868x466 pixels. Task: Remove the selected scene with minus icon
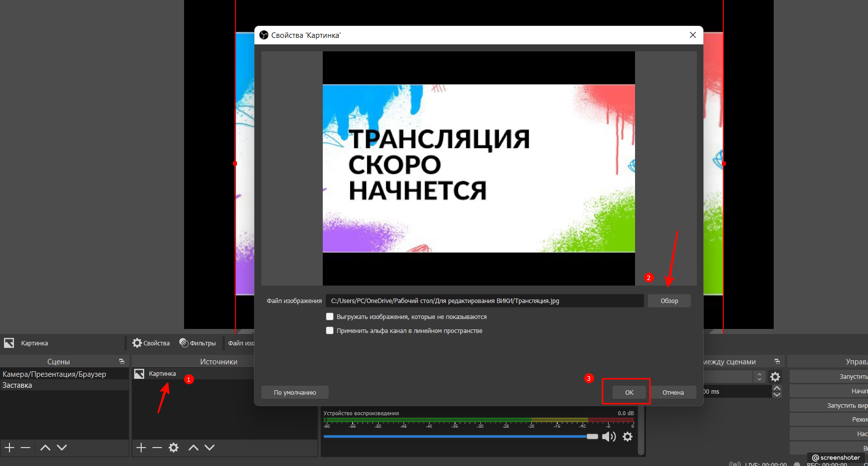tap(25, 448)
